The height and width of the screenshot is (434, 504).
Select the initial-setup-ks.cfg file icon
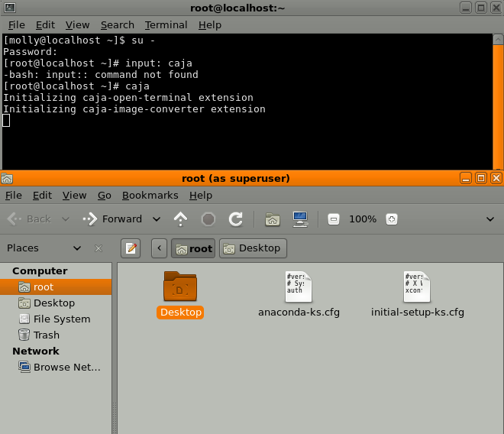[x=417, y=287]
